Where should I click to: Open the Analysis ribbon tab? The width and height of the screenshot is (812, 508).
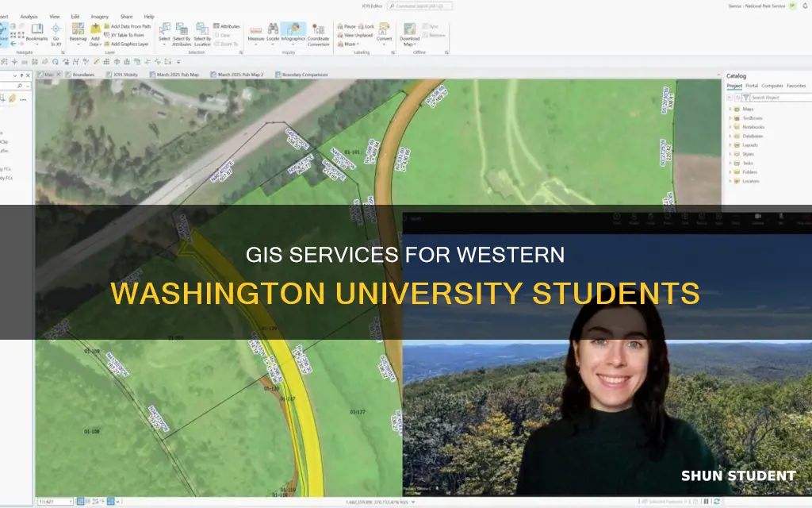(x=29, y=17)
